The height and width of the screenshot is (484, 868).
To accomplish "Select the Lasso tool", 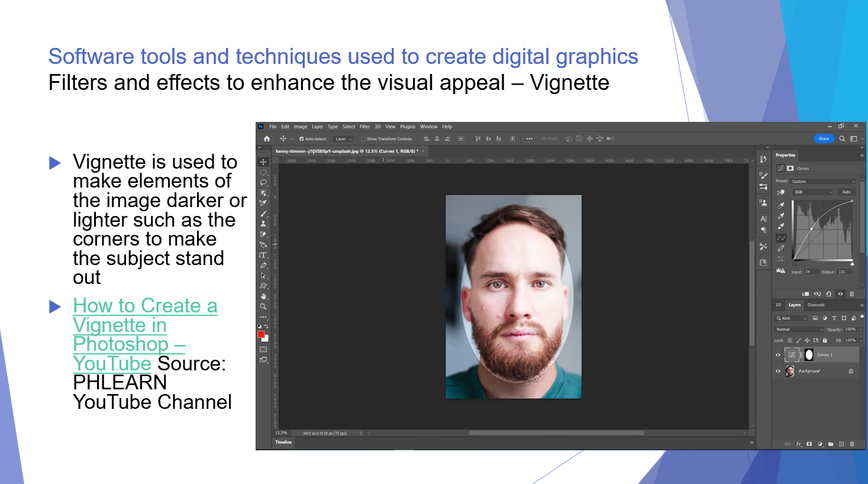I will pos(263,183).
